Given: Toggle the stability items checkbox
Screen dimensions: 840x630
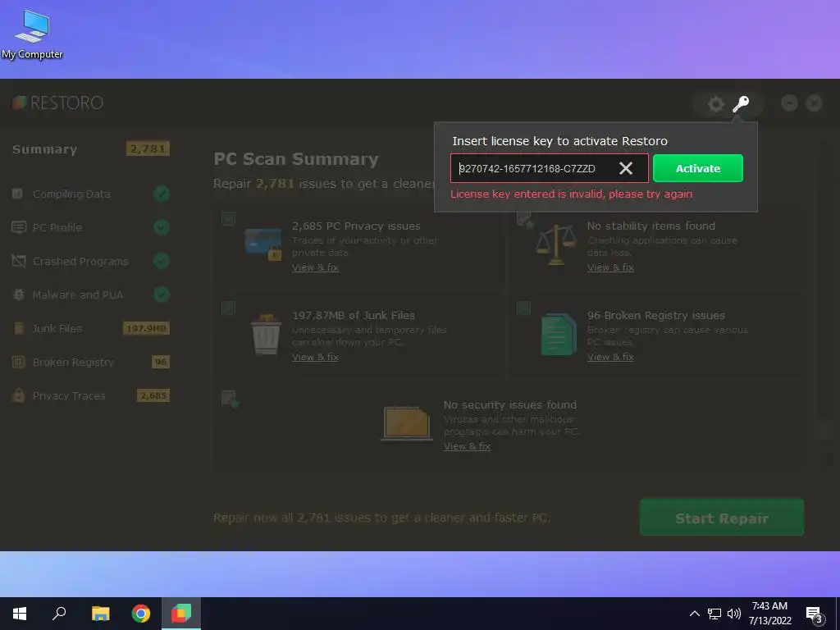Looking at the screenshot, I should (x=524, y=219).
